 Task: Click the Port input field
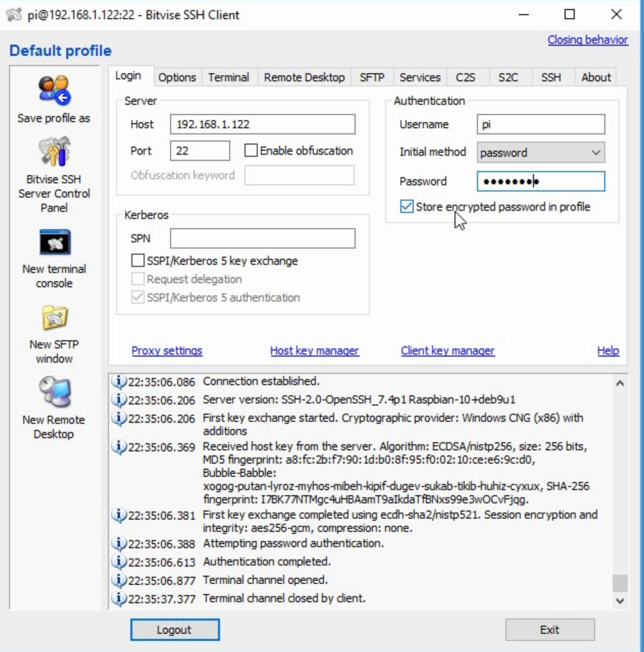click(x=200, y=151)
